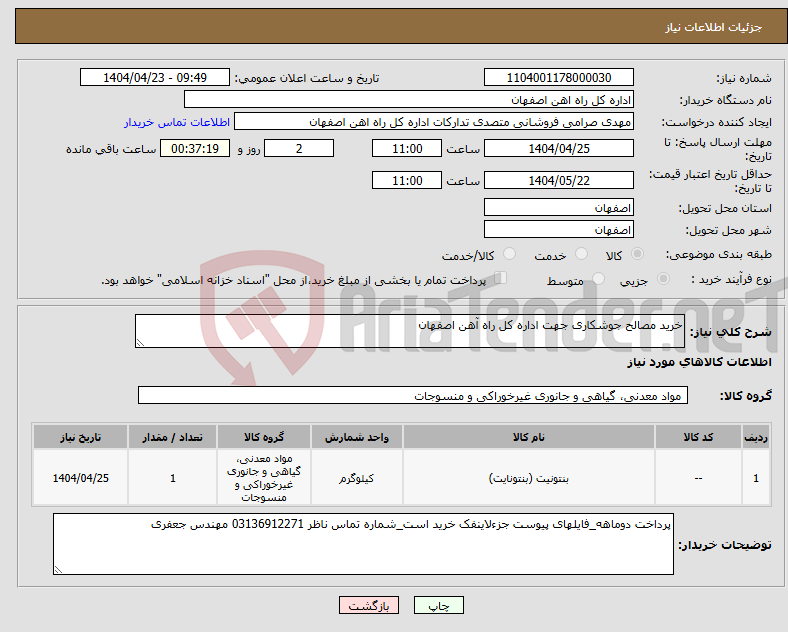Image resolution: width=788 pixels, height=632 pixels.
Task: Click goods group cell in table row
Action: point(264,478)
